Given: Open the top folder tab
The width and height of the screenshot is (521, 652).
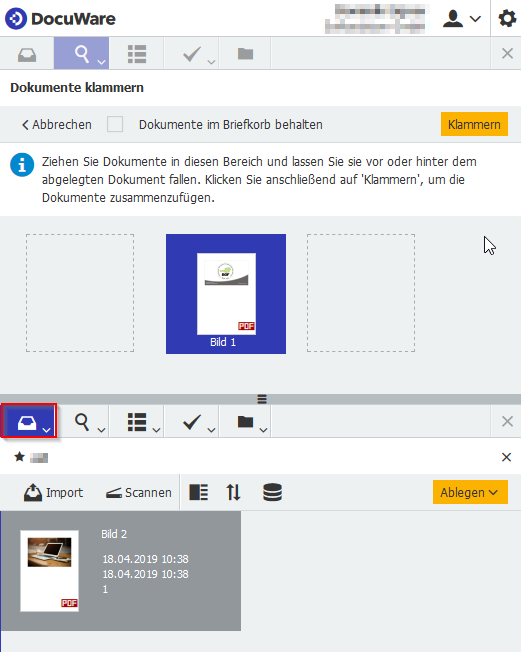Looking at the screenshot, I should pyautogui.click(x=245, y=54).
